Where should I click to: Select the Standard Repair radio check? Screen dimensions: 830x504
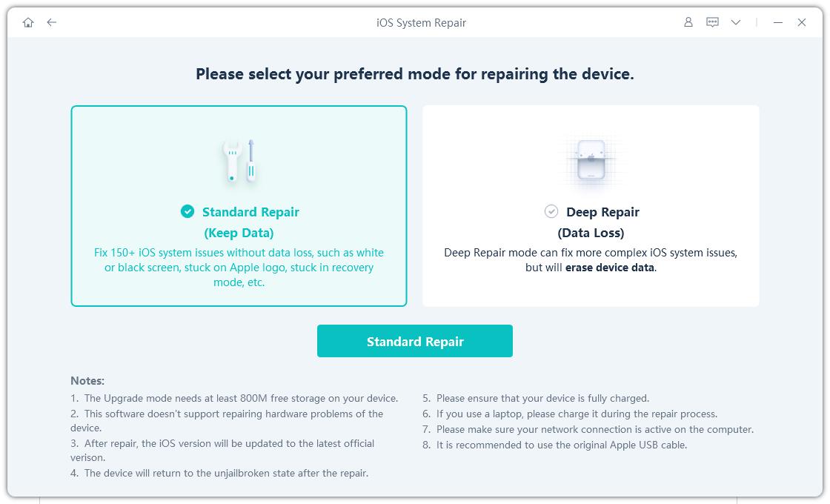187,212
